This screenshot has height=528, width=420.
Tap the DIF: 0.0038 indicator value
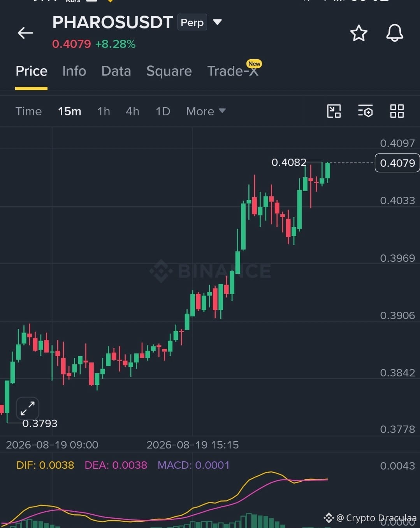pyautogui.click(x=45, y=465)
